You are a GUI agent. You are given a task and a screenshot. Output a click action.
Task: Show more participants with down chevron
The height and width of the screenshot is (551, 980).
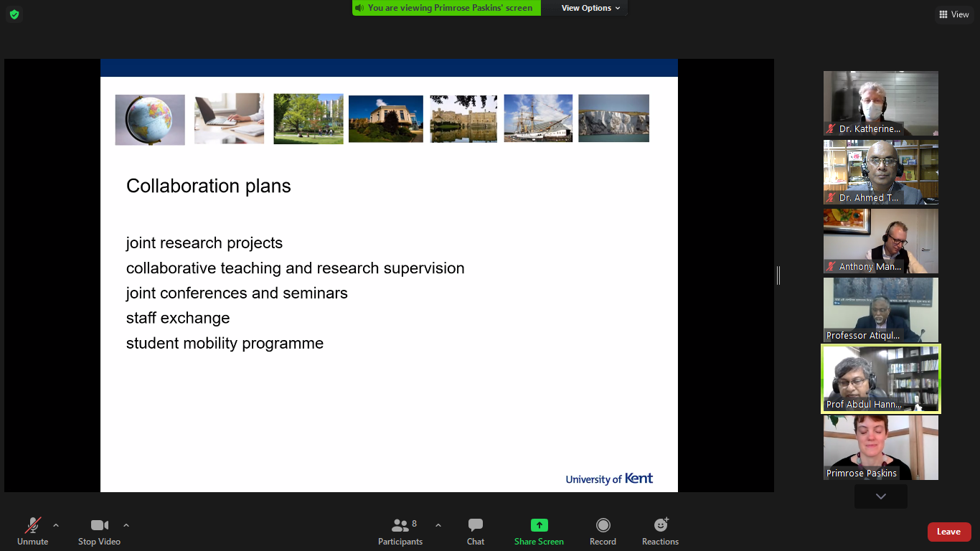pos(881,496)
